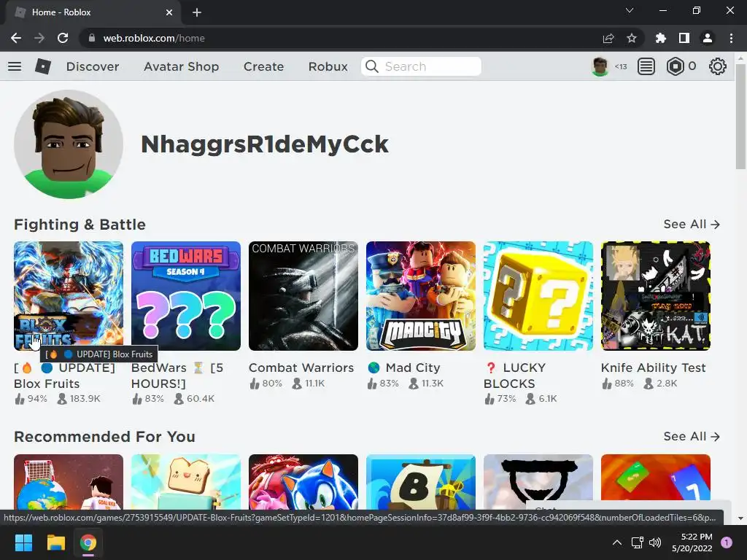Open the network icon in system tray
Viewport: 747px width, 560px height.
(637, 542)
